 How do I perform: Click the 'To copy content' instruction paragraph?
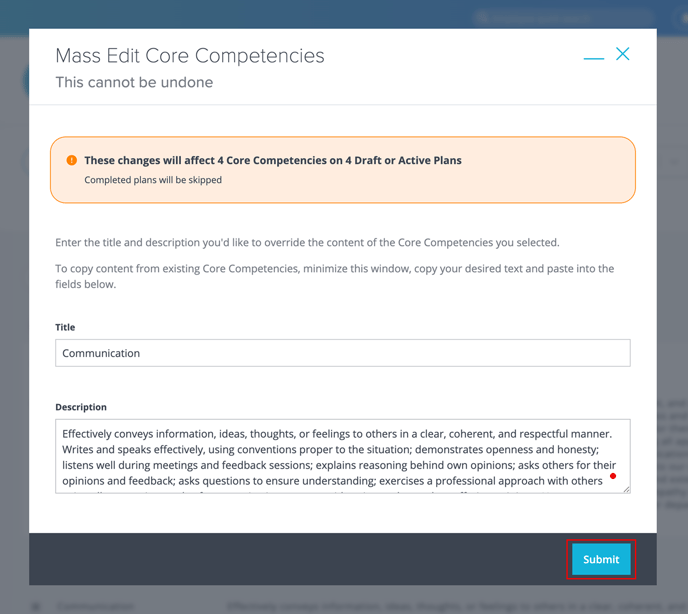coord(334,276)
